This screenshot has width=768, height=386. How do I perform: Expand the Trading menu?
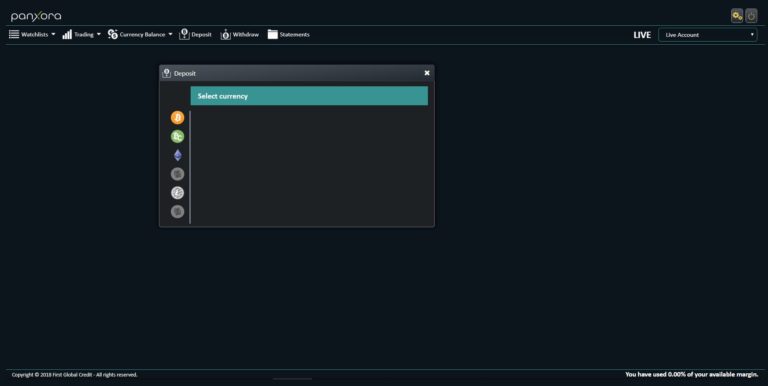tap(81, 34)
